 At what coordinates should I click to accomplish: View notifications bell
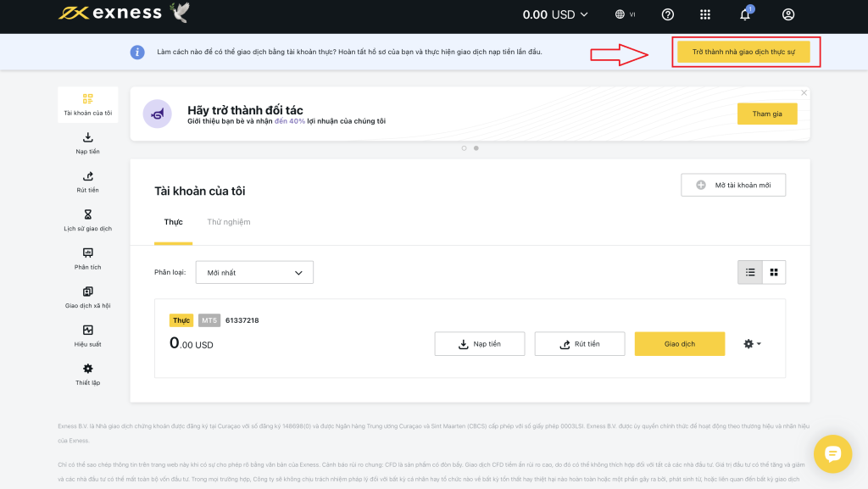point(746,14)
